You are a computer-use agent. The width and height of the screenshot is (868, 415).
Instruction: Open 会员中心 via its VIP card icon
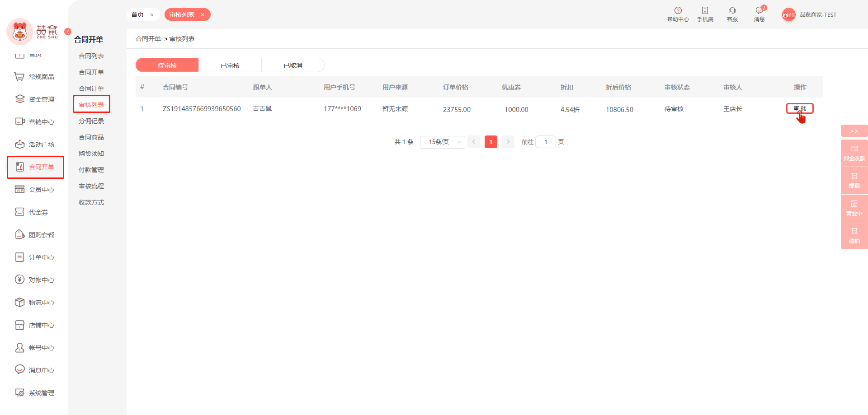(19, 190)
